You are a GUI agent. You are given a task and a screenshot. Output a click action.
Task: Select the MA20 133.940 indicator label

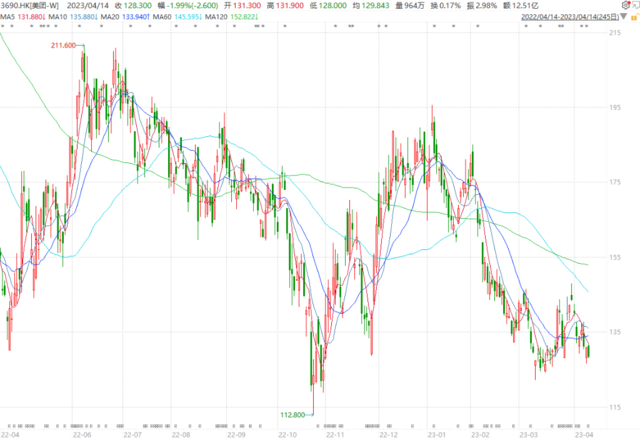click(x=125, y=17)
